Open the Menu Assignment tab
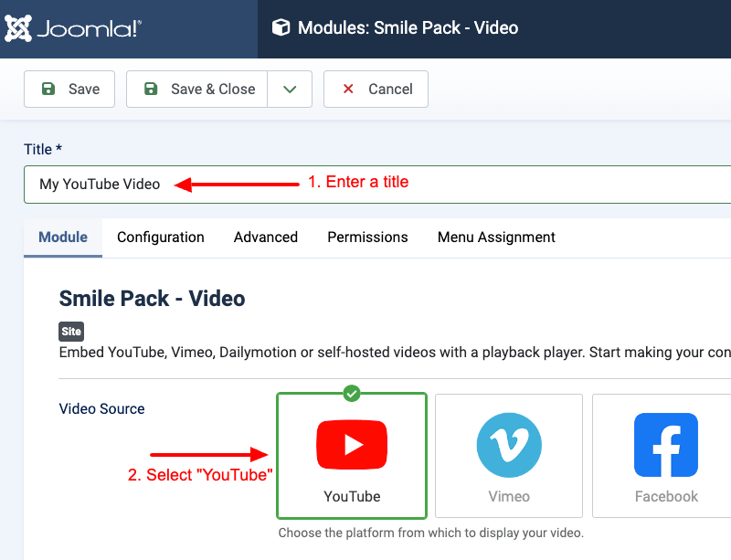Viewport: 731px width, 560px height. tap(496, 238)
